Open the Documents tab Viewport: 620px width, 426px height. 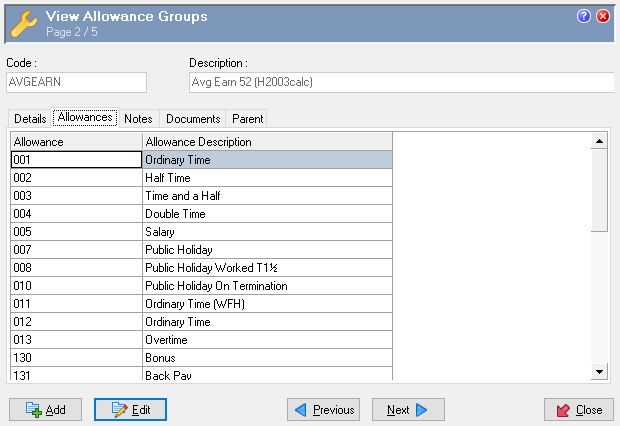pos(193,119)
